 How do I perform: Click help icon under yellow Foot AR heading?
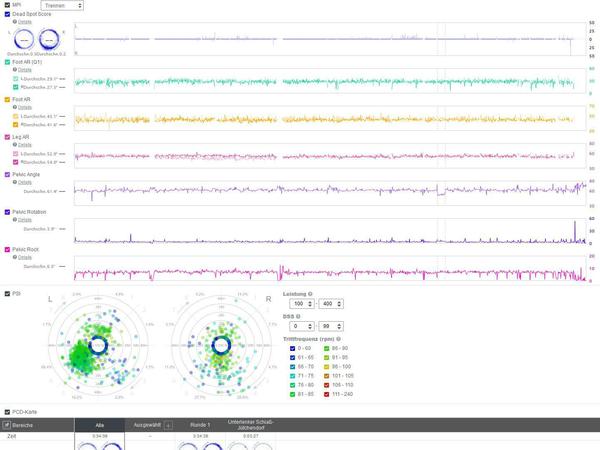click(x=15, y=107)
